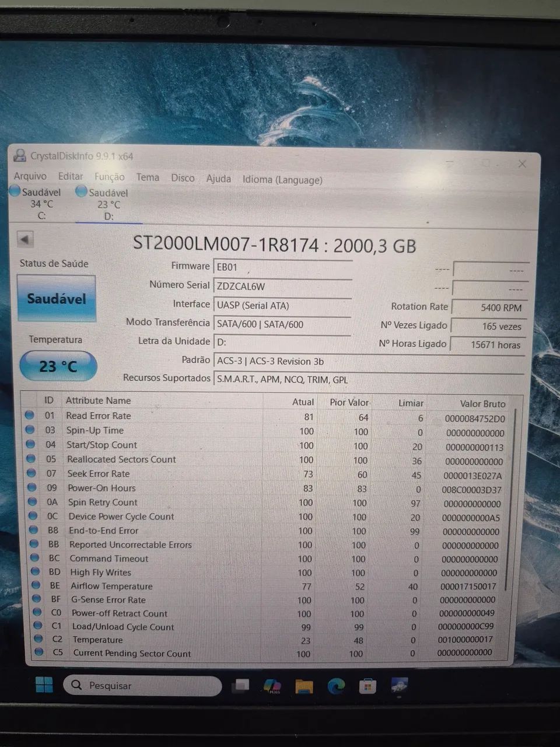Open the Função menu

(110, 177)
